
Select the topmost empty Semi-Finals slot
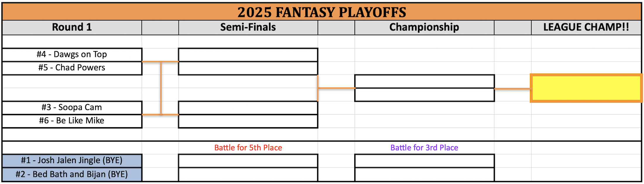248,55
